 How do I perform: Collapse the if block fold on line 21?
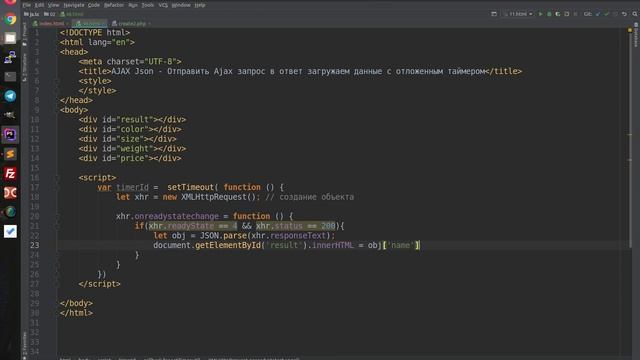[57, 226]
